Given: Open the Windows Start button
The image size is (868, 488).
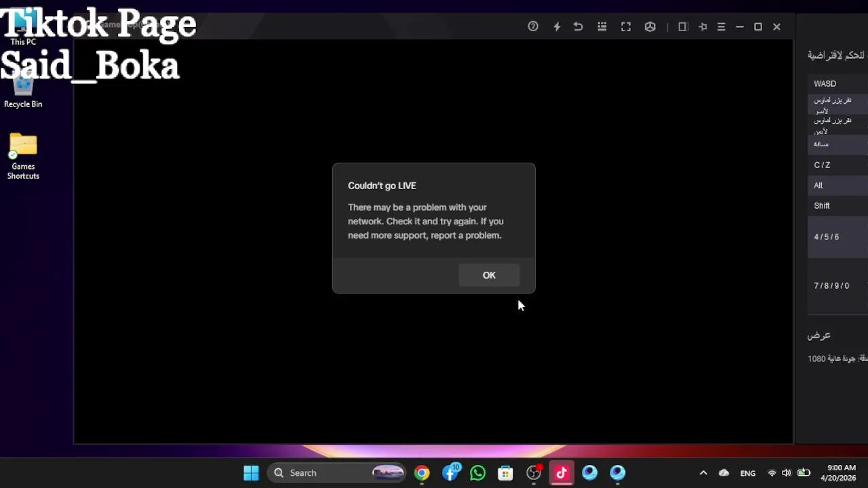Looking at the screenshot, I should 251,472.
